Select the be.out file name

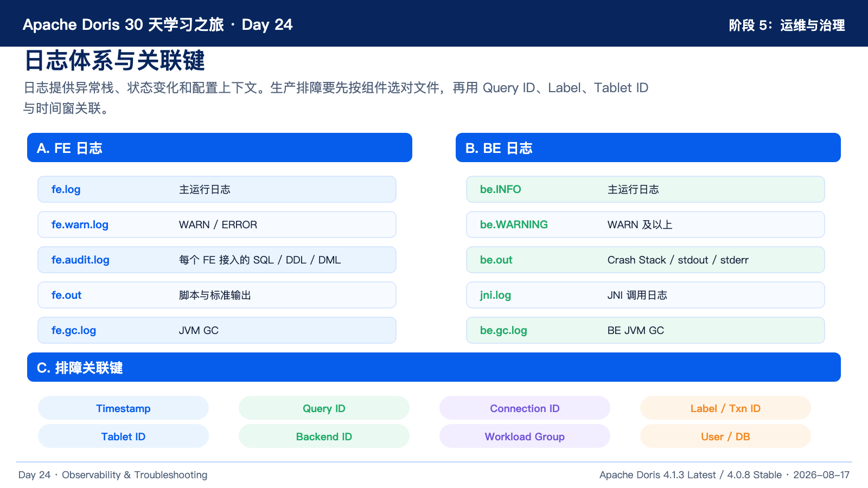496,260
